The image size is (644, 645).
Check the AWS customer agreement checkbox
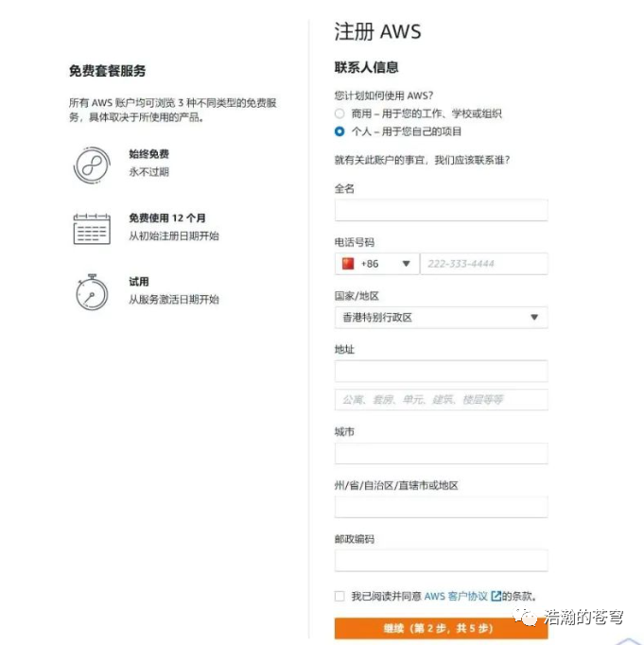tap(339, 596)
